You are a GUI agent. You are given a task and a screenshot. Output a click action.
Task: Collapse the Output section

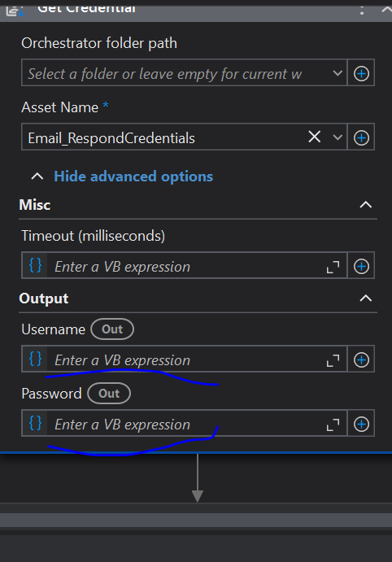point(365,298)
